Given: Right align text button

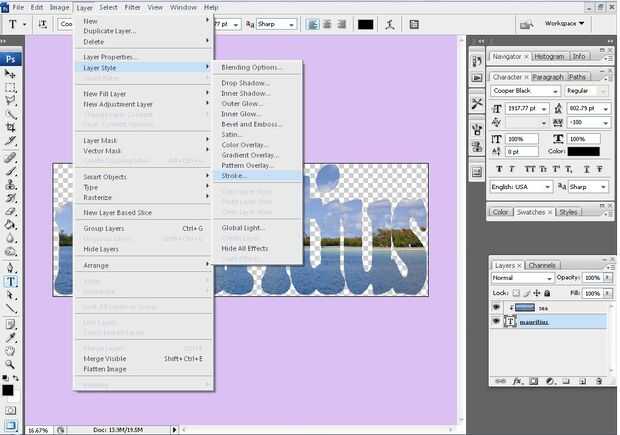Looking at the screenshot, I should tap(341, 25).
